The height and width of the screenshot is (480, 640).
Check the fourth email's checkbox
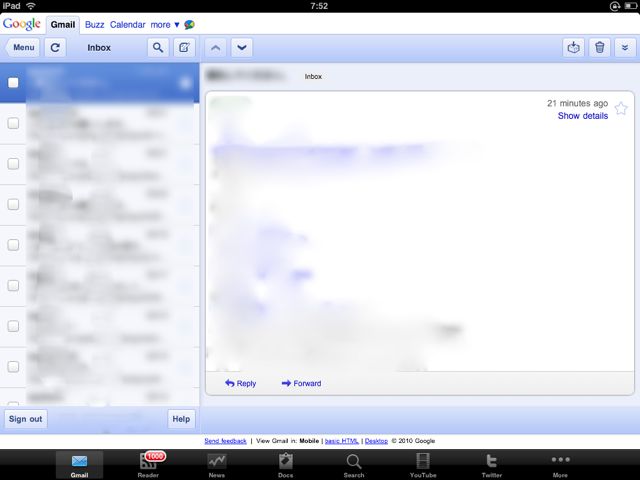click(x=13, y=204)
